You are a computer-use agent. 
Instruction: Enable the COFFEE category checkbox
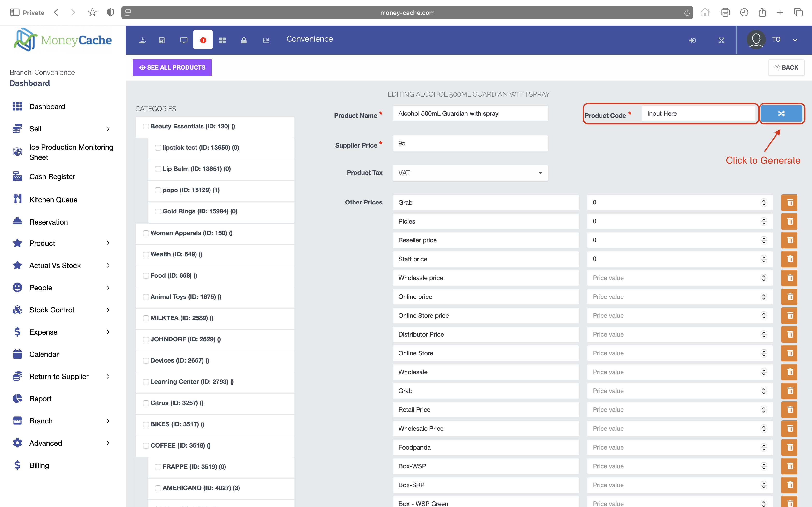(x=146, y=445)
